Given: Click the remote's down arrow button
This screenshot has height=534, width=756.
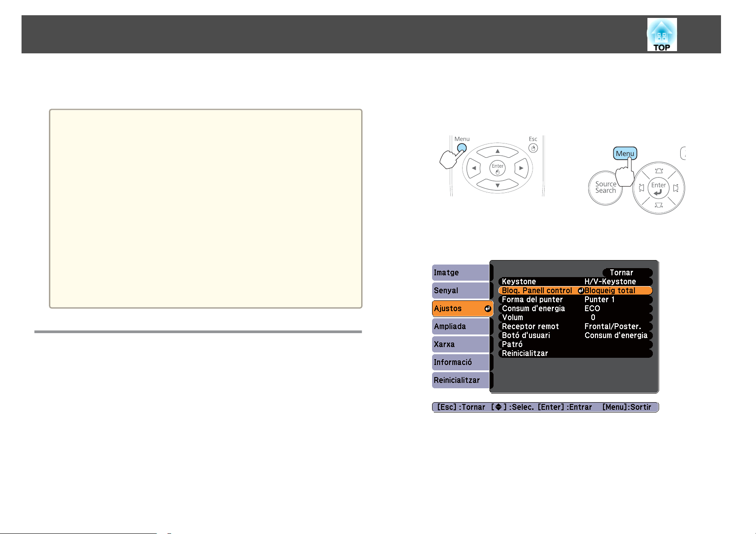Looking at the screenshot, I should 497,185.
